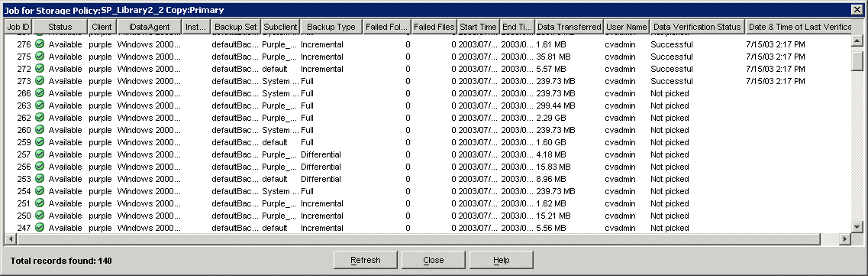Click the green status icon for job 276
868x276 pixels.
[x=39, y=44]
